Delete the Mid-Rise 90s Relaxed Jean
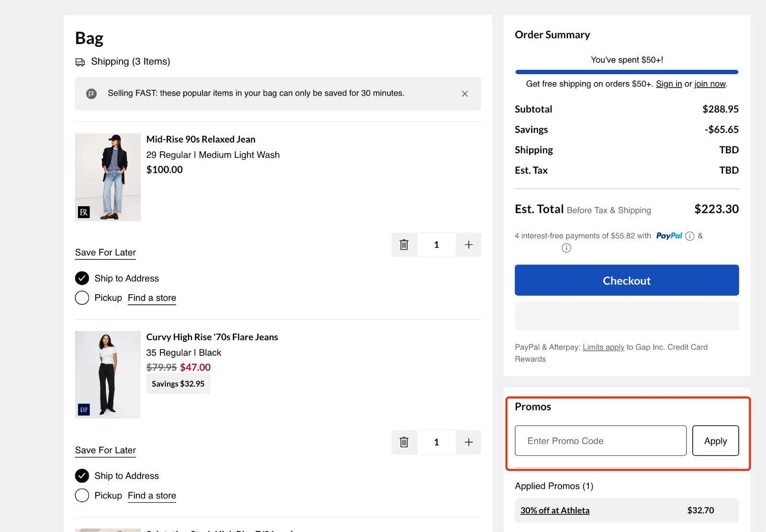The height and width of the screenshot is (532, 766). click(404, 244)
